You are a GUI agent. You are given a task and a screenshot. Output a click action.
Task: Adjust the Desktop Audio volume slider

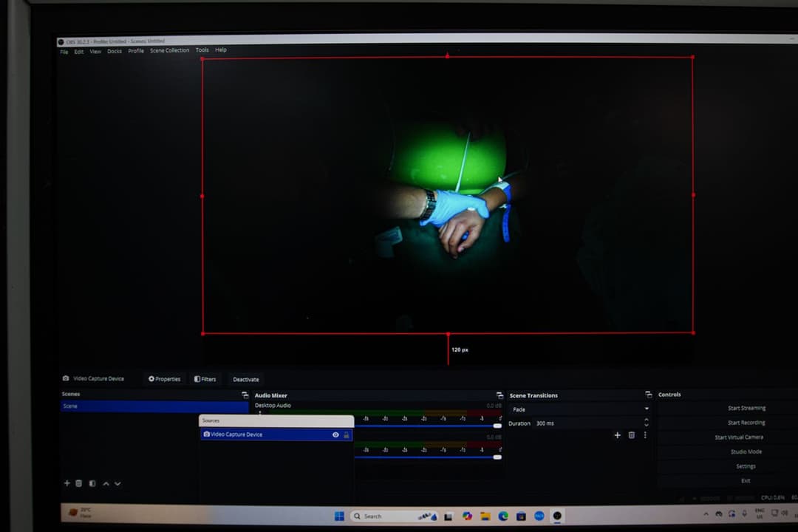tap(497, 426)
